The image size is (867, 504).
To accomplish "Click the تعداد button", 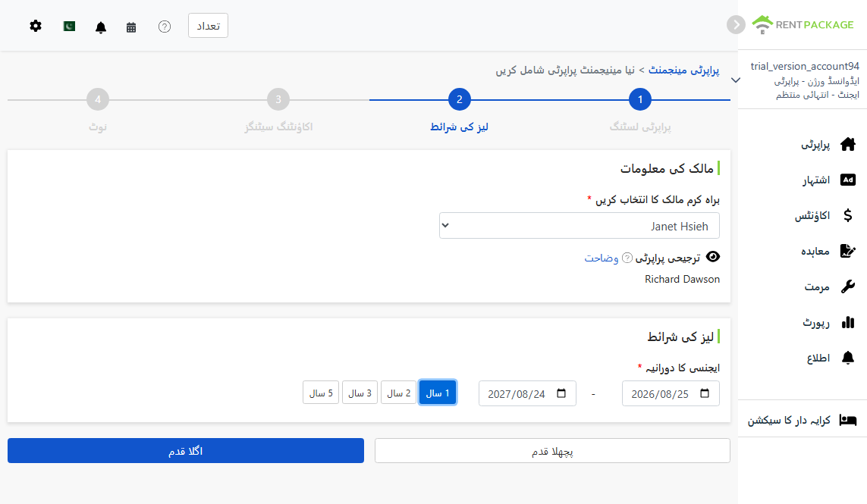I will (208, 26).
